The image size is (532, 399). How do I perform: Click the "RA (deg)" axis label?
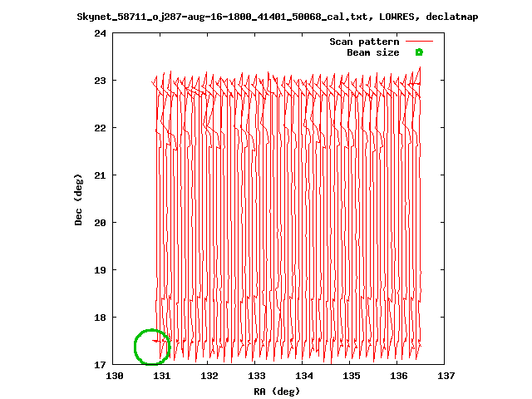(277, 392)
